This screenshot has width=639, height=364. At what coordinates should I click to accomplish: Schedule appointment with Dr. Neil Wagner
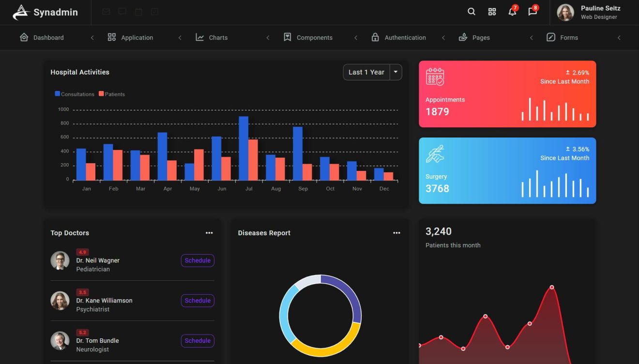coord(197,260)
